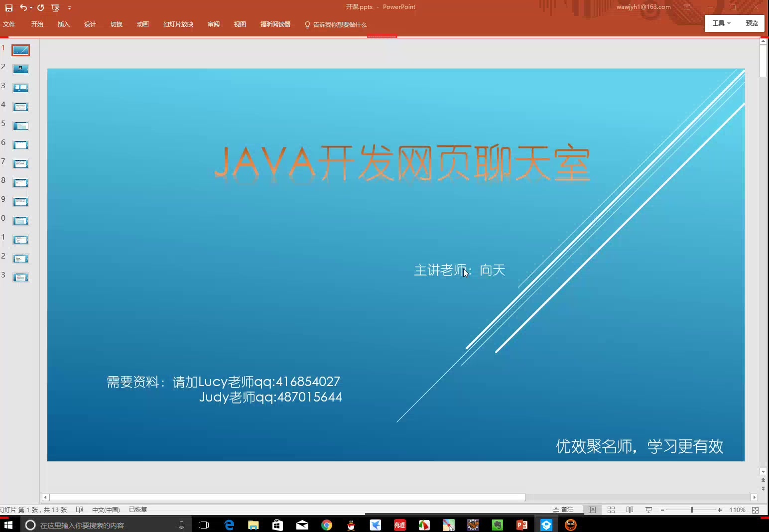Switch to Reading view icon
This screenshot has width=769, height=532.
pos(630,510)
